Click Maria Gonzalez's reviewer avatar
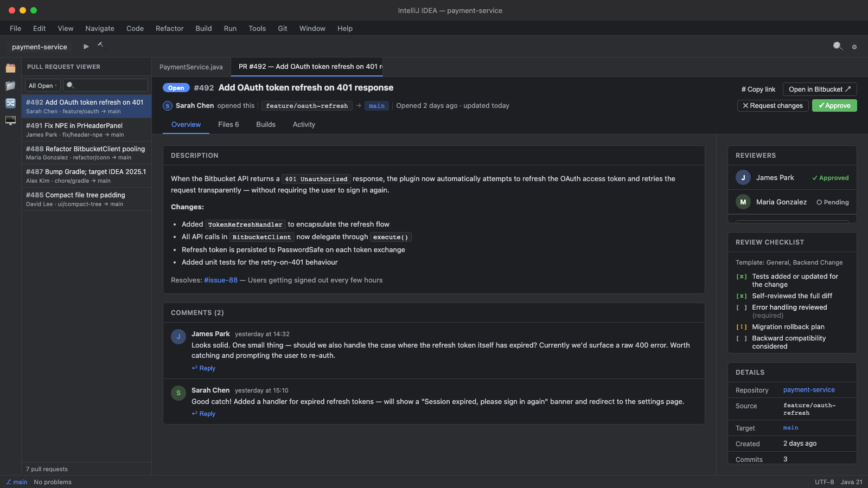 click(x=743, y=202)
